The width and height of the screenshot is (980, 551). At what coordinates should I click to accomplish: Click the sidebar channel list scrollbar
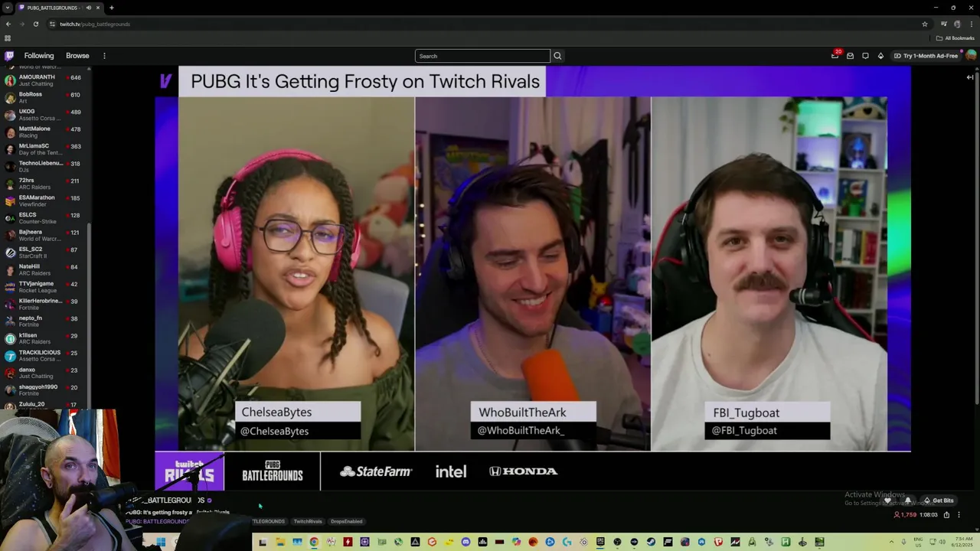coord(90,314)
